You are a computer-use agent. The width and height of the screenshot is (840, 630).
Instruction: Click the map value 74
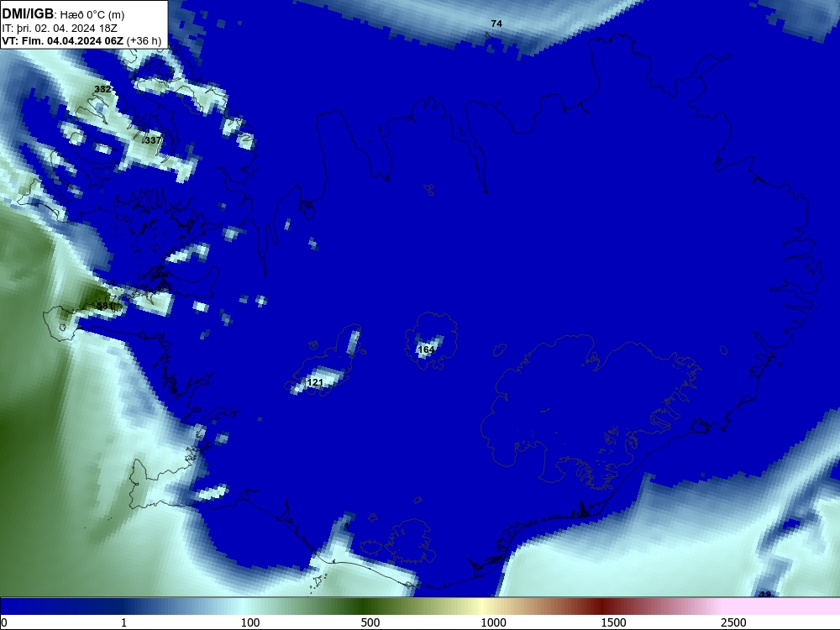[496, 24]
